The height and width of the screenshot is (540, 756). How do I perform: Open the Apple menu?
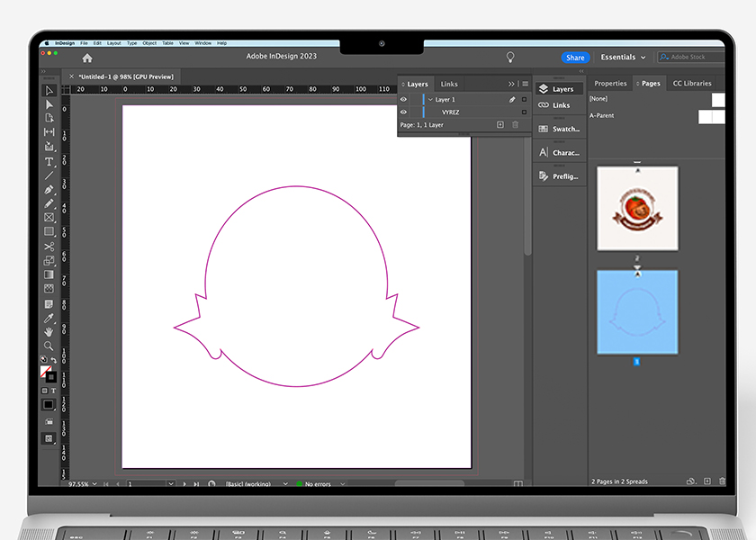click(47, 43)
